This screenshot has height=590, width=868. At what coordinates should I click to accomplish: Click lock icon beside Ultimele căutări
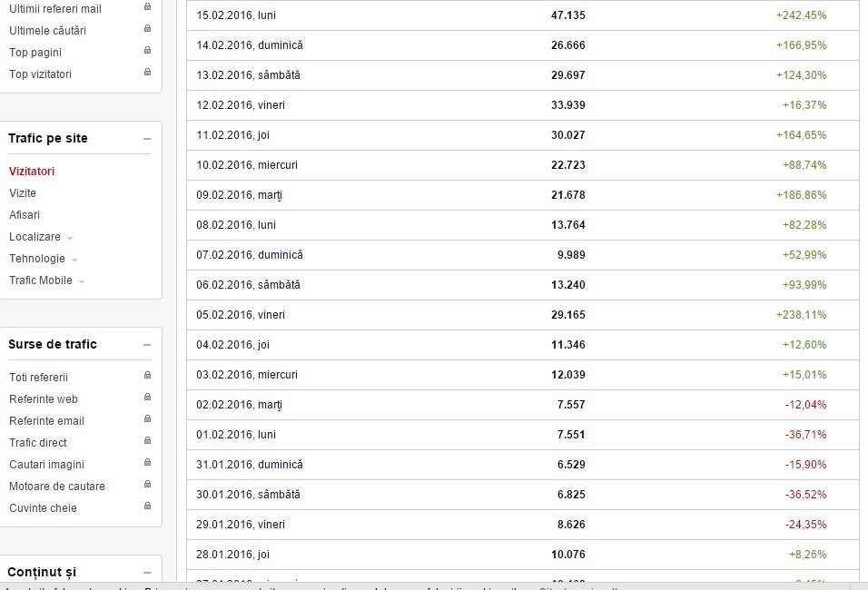pos(147,28)
